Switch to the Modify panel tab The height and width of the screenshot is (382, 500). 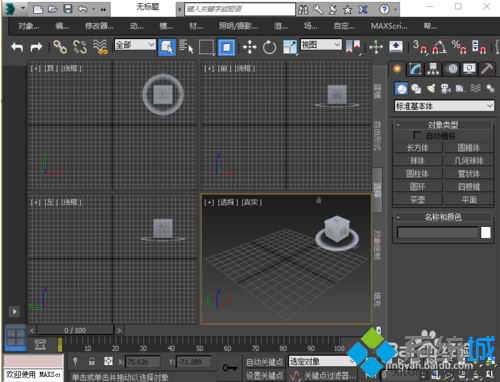(x=415, y=69)
